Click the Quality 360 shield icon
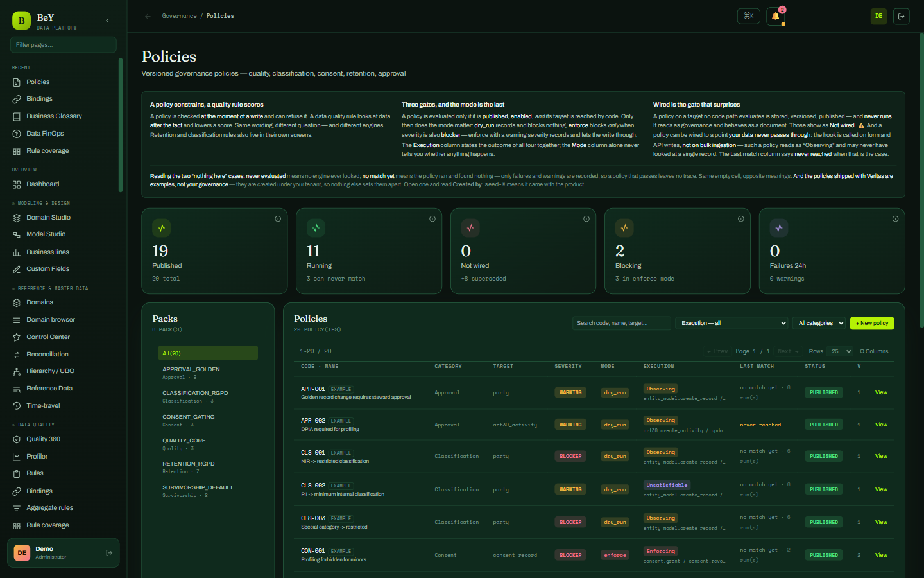Viewport: 924px width, 578px height. coord(17,439)
